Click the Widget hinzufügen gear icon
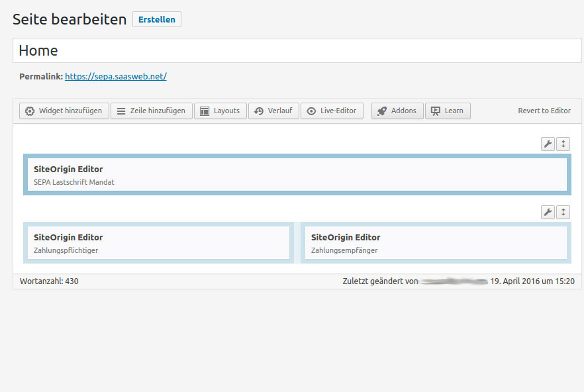The width and height of the screenshot is (584, 392). (x=30, y=111)
